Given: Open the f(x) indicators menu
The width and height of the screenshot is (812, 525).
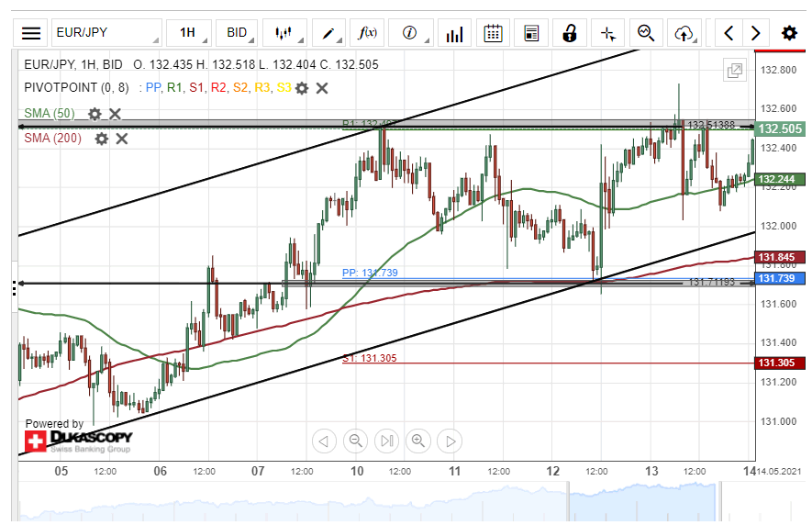Looking at the screenshot, I should (367, 33).
